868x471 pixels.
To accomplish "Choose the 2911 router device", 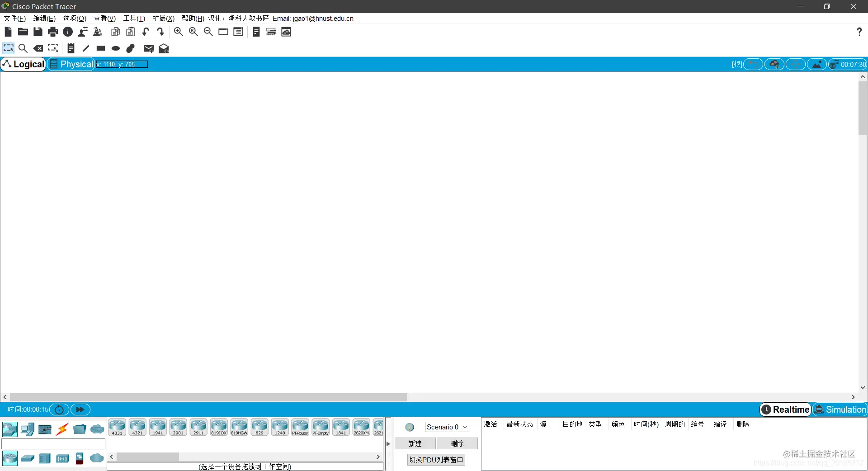I will coord(198,427).
